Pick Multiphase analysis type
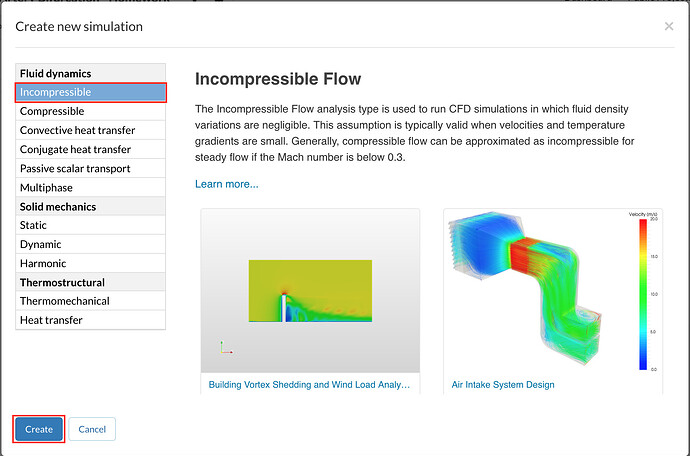Screen dimensions: 690x456 90,187
